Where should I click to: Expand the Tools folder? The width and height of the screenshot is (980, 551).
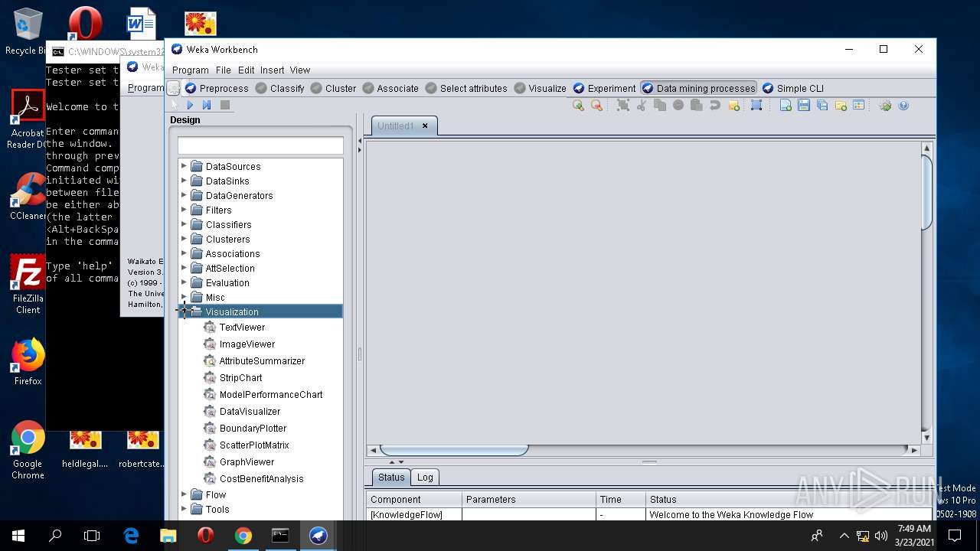coord(184,509)
